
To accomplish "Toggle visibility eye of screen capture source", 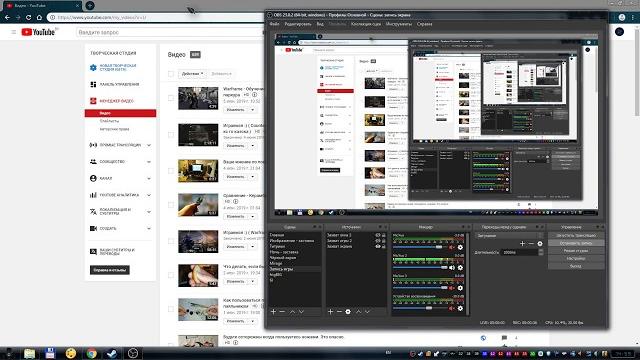I will [378, 247].
